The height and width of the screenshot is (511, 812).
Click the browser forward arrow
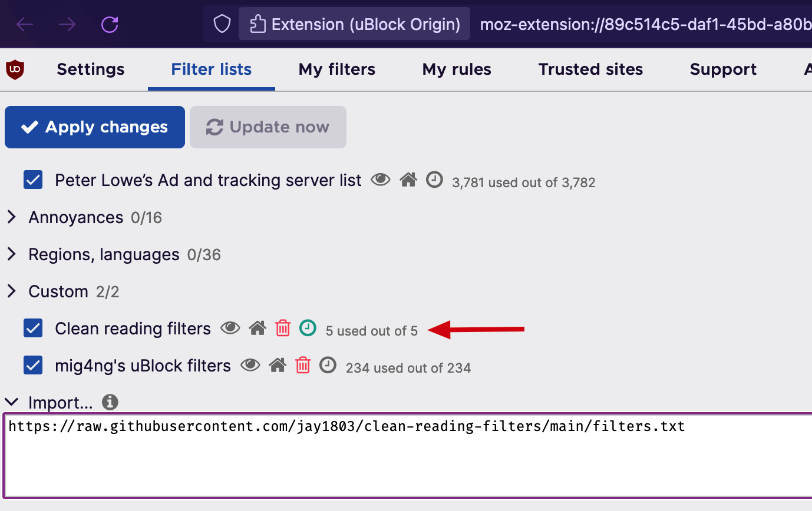pyautogui.click(x=67, y=24)
